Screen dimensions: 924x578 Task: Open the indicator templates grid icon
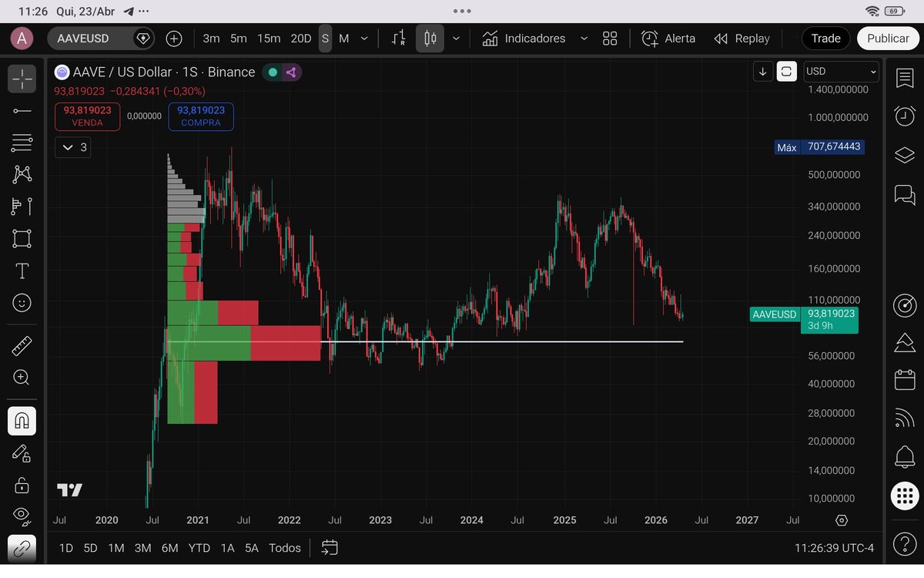(x=610, y=39)
